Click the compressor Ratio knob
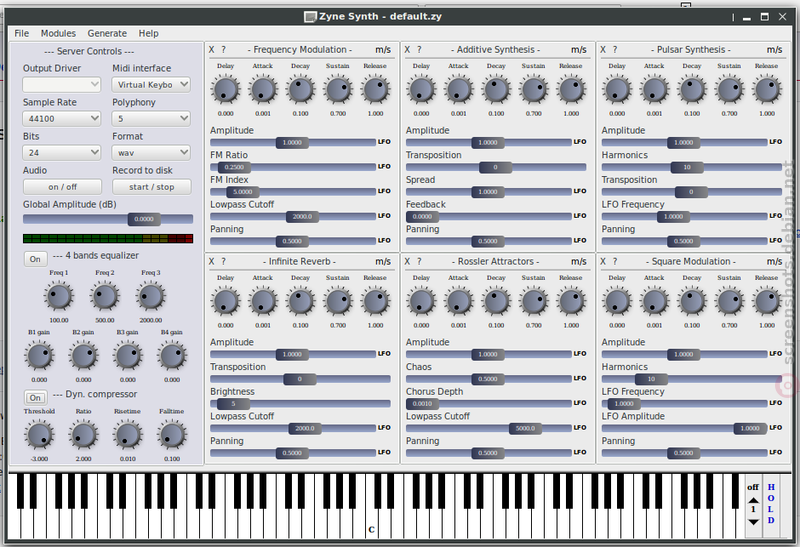Screen dimensions: 800x547 (x=84, y=435)
